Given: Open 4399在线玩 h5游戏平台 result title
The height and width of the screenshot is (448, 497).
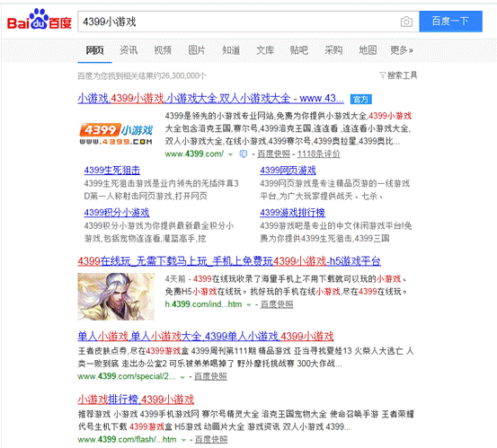Looking at the screenshot, I should [229, 261].
